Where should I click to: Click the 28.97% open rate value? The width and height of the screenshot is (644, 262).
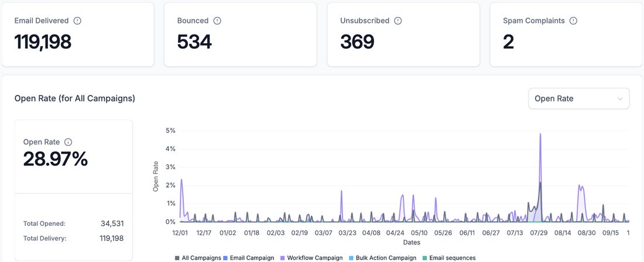56,159
